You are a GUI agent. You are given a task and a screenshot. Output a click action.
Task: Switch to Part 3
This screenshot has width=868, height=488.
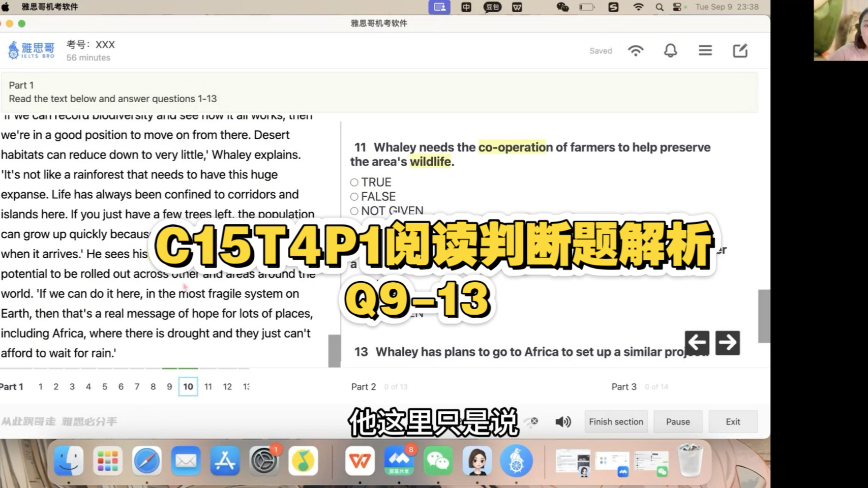pos(624,386)
